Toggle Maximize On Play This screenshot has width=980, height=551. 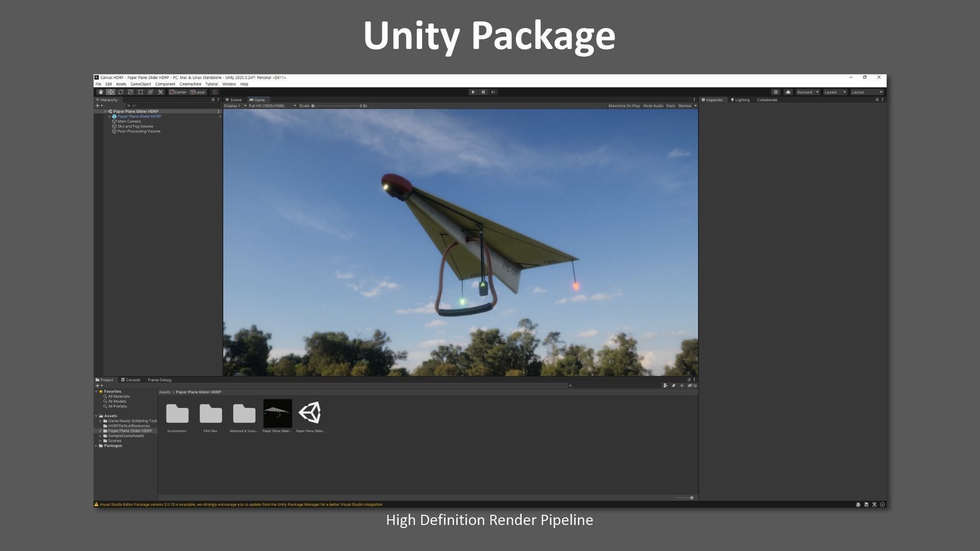pyautogui.click(x=624, y=106)
